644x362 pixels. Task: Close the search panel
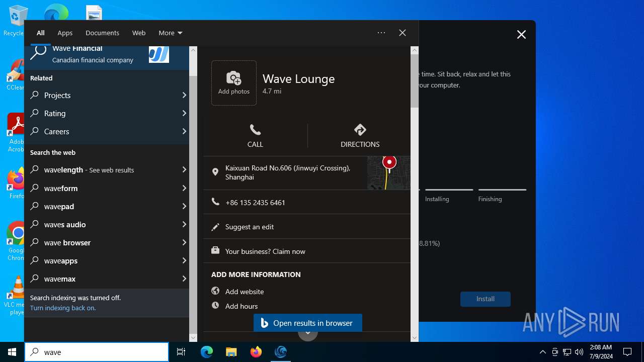[403, 33]
